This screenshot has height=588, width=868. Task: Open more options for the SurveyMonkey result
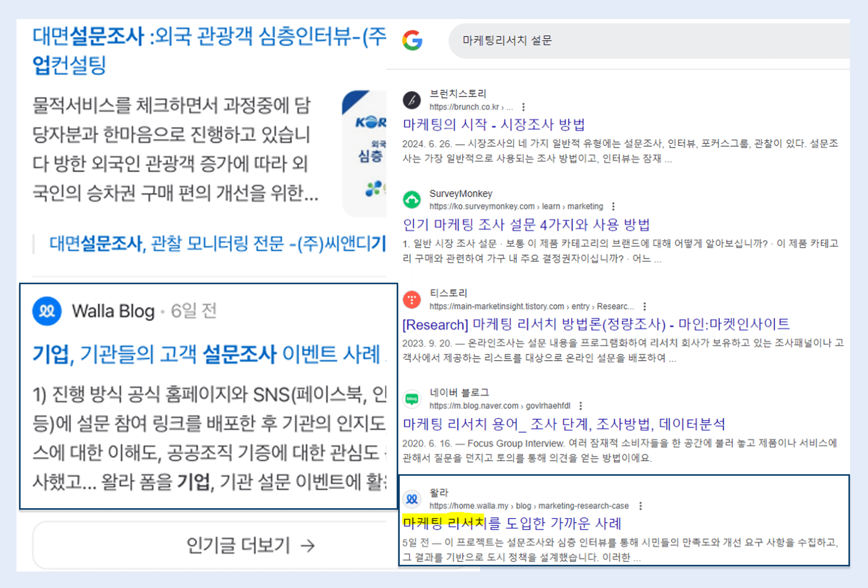(613, 206)
